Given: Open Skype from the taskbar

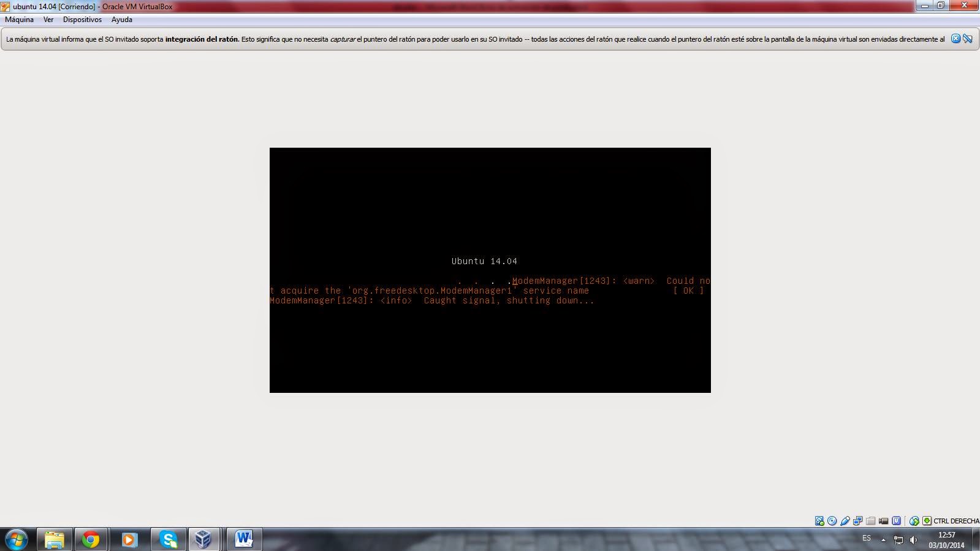Looking at the screenshot, I should tap(168, 539).
